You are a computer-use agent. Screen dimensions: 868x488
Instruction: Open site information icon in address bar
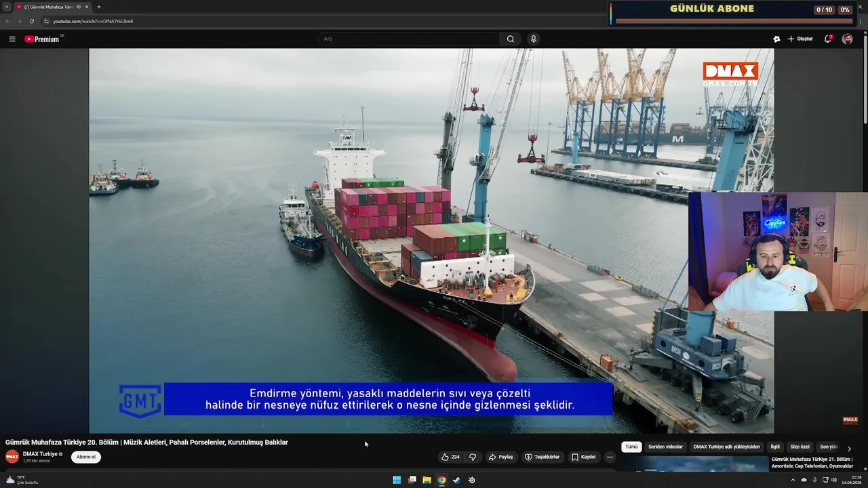(46, 21)
